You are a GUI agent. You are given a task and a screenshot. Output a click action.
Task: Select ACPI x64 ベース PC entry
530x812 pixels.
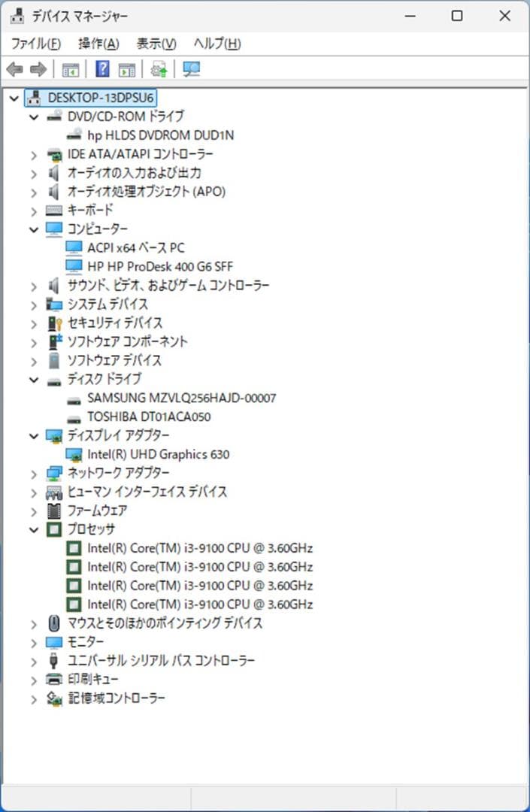(x=135, y=247)
